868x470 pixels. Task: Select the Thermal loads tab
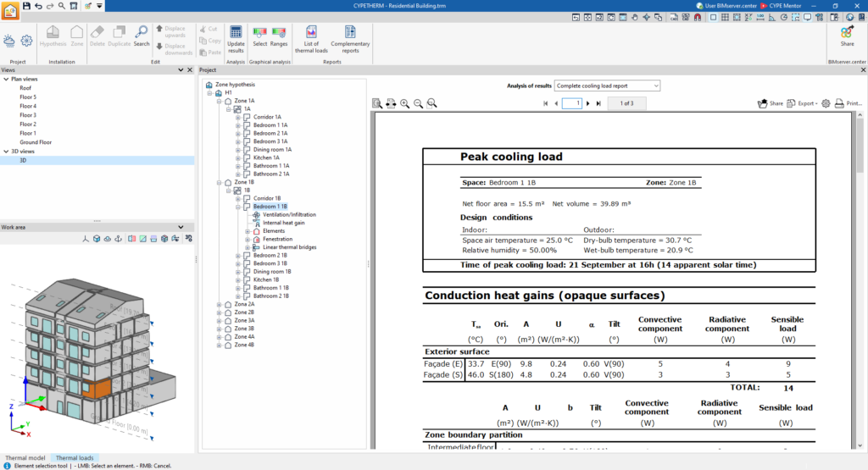pyautogui.click(x=75, y=458)
